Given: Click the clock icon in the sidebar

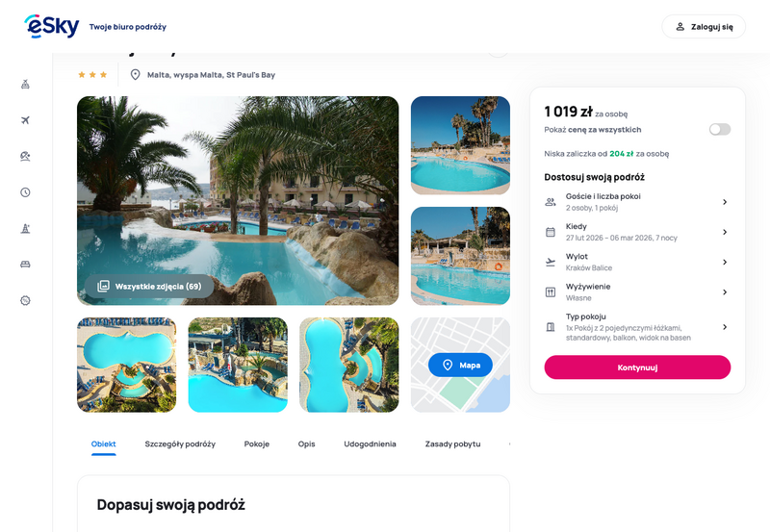Looking at the screenshot, I should [x=26, y=192].
